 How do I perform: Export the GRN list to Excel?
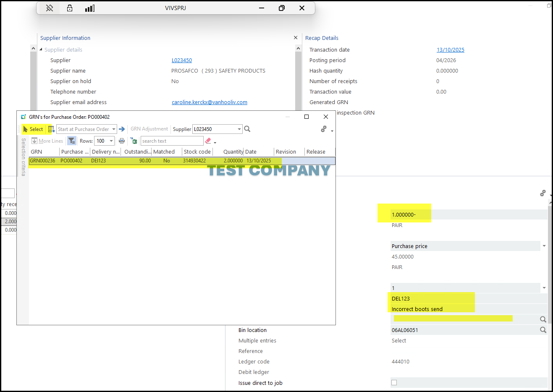134,141
